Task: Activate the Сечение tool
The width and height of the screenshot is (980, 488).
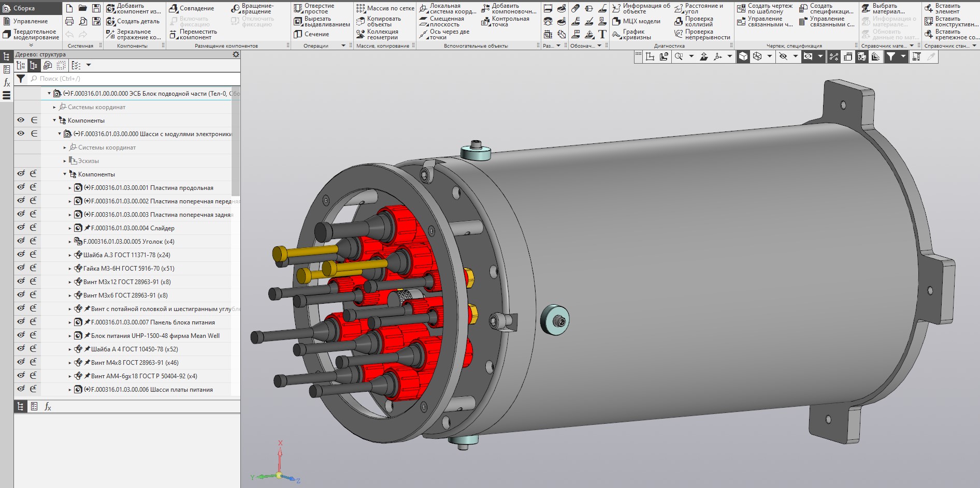Action: click(x=311, y=34)
